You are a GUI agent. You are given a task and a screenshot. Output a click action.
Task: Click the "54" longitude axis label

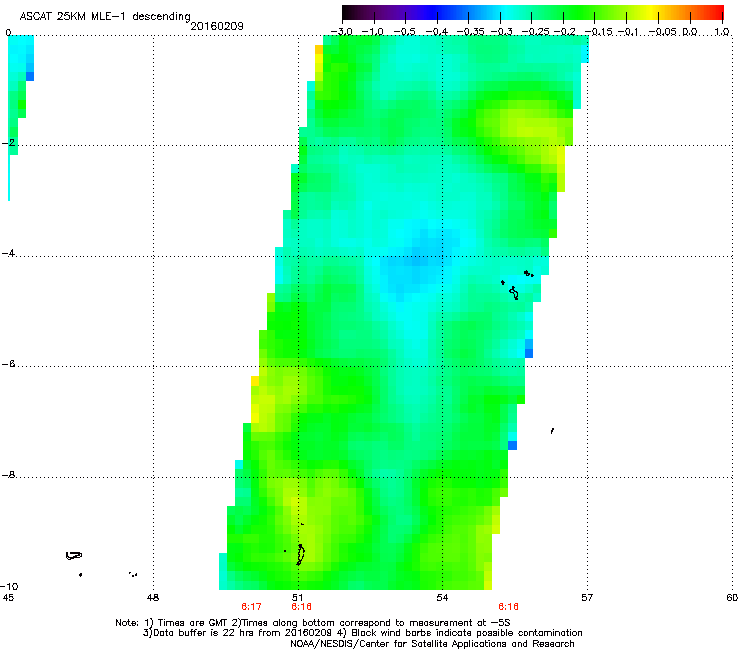click(x=442, y=598)
